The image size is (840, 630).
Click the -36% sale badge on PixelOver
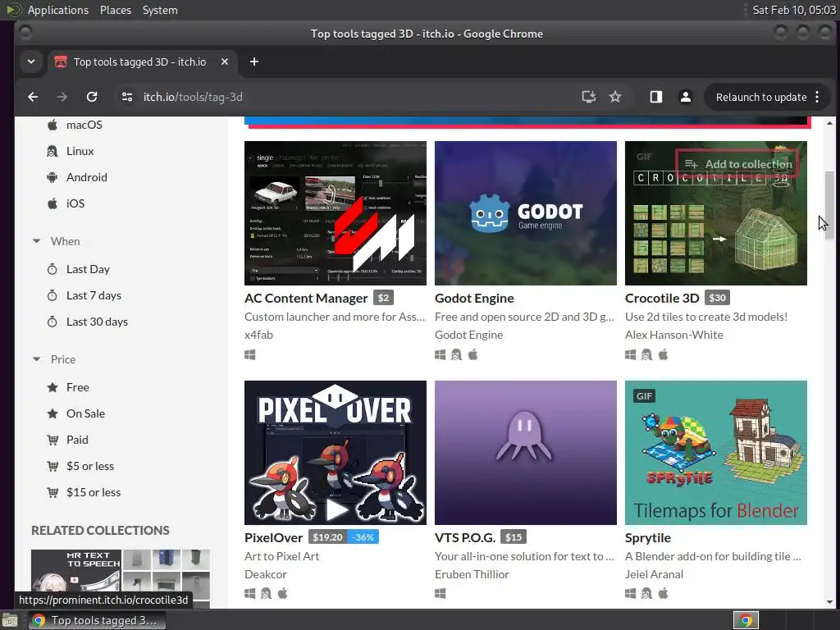tap(363, 536)
